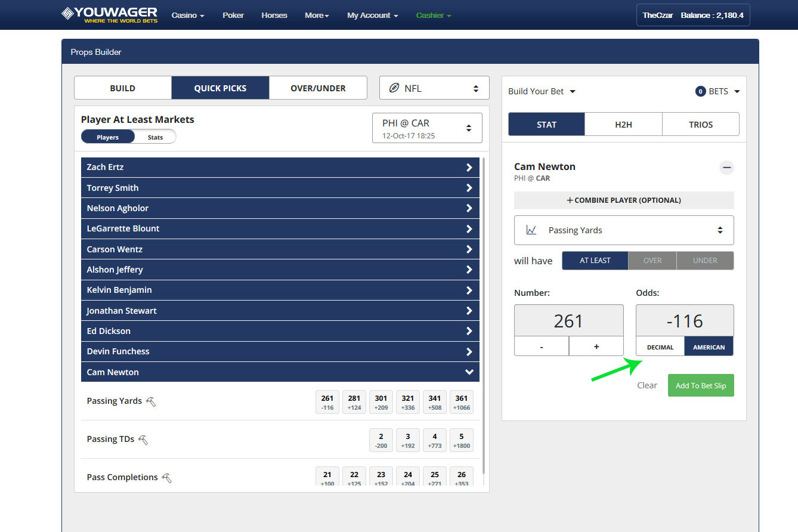The width and height of the screenshot is (798, 532).
Task: Select the OVER bet condition
Action: point(652,261)
